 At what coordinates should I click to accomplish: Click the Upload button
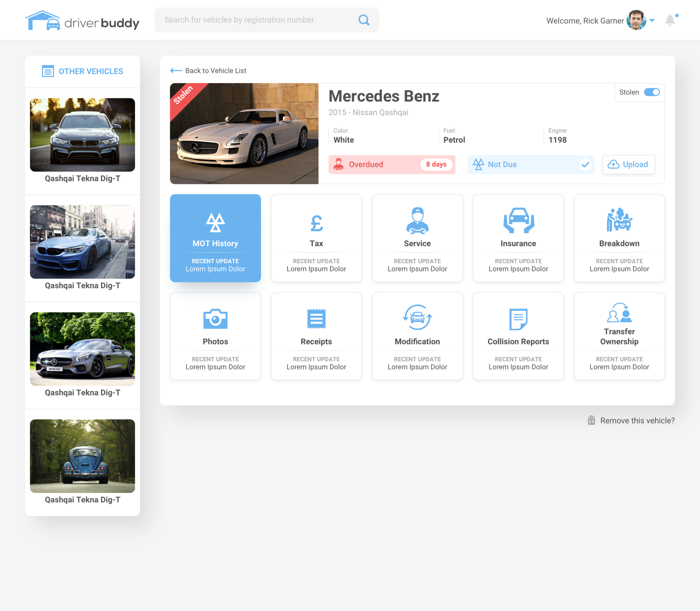[x=629, y=165]
